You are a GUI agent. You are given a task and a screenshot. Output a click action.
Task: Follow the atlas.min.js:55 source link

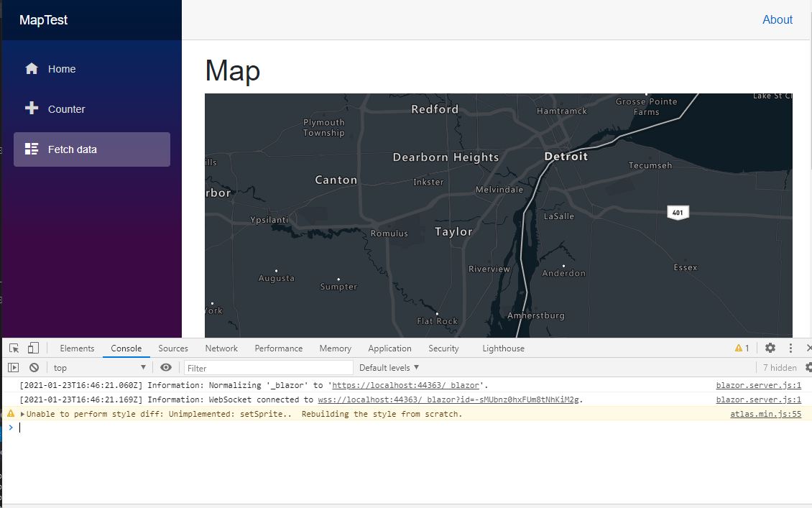click(765, 414)
